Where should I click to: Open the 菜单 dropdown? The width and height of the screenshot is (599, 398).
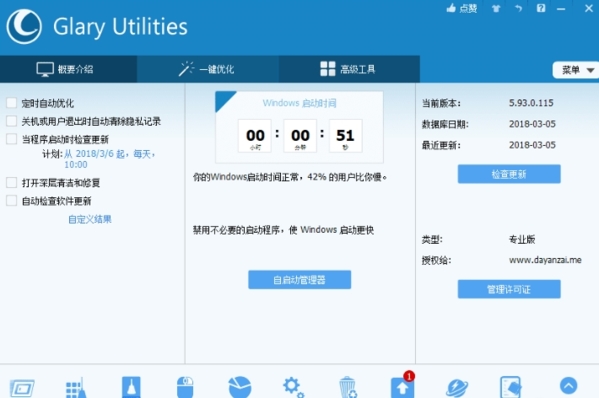[576, 70]
